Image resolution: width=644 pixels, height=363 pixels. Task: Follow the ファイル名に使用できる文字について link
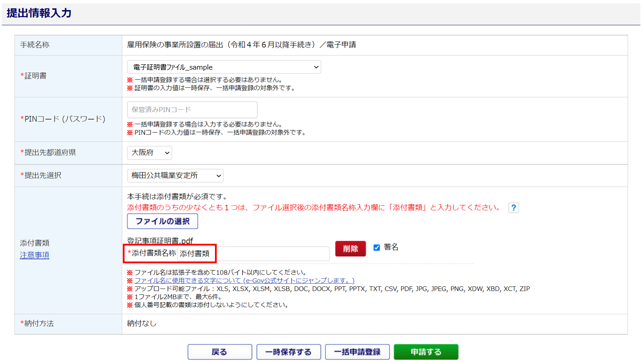[244, 281]
